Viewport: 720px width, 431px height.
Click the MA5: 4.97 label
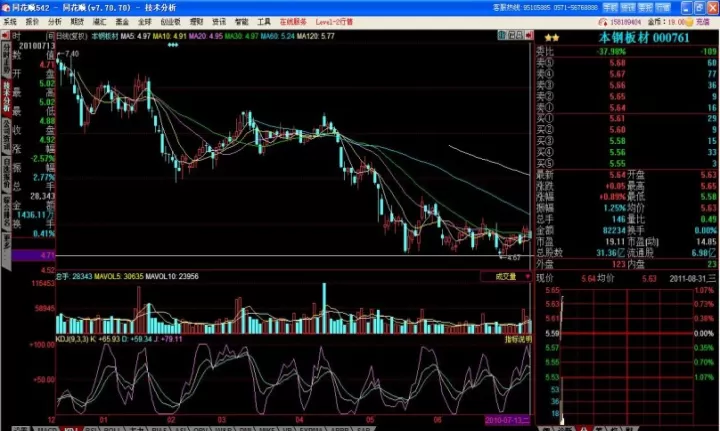point(135,36)
